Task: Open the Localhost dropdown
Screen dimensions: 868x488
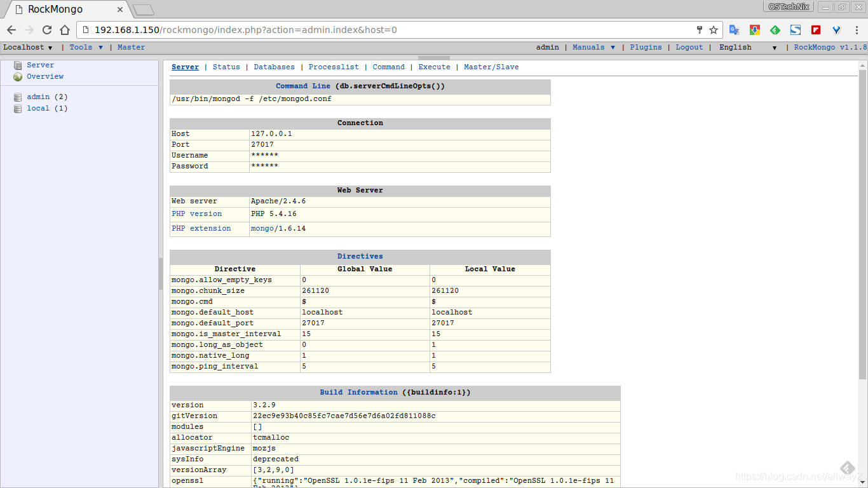Action: tap(25, 46)
